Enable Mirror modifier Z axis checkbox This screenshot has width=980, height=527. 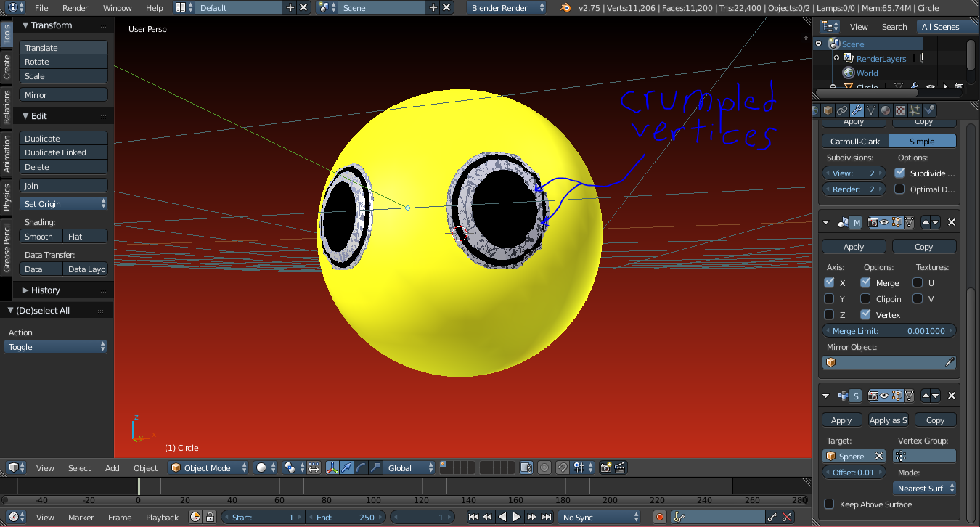click(829, 314)
